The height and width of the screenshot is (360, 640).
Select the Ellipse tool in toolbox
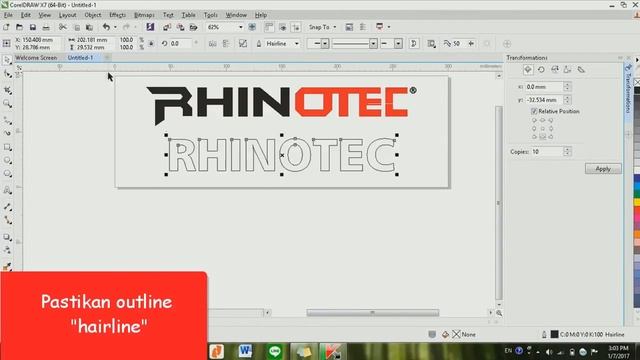(x=7, y=160)
